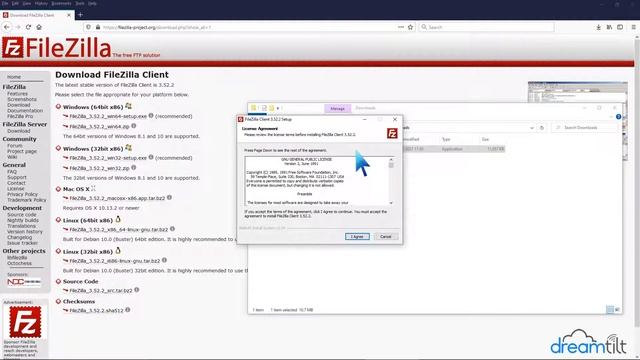Click the browser URL address field

(x=249, y=27)
